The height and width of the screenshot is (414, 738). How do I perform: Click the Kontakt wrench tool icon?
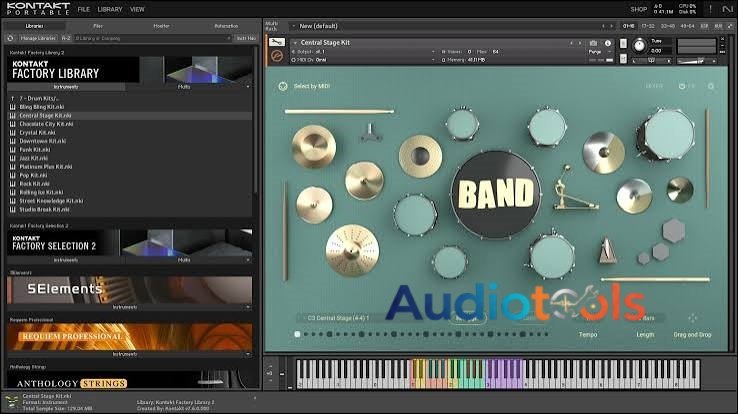click(277, 42)
